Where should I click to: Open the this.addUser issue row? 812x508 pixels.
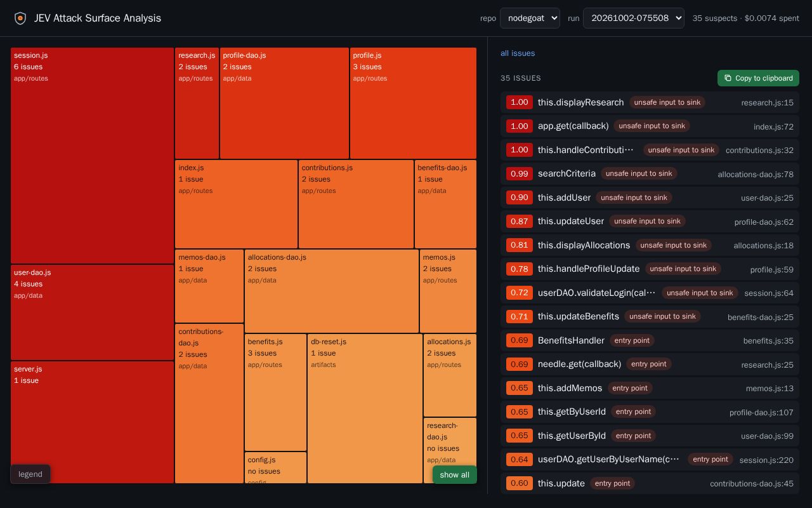click(x=650, y=197)
